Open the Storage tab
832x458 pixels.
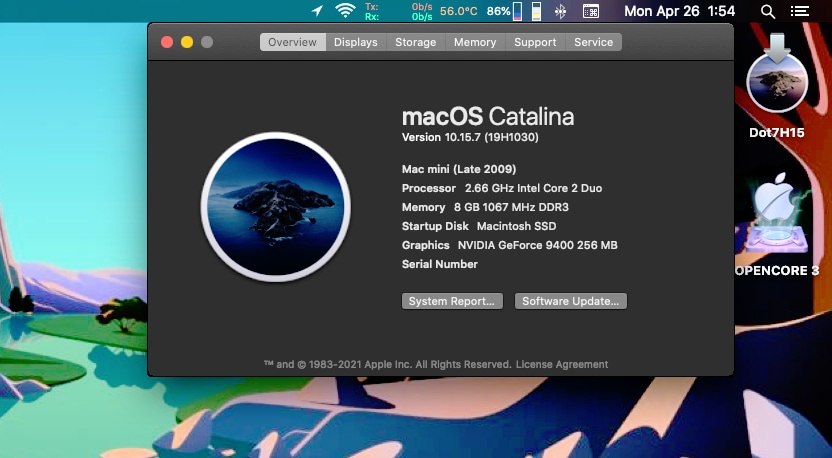click(x=415, y=42)
